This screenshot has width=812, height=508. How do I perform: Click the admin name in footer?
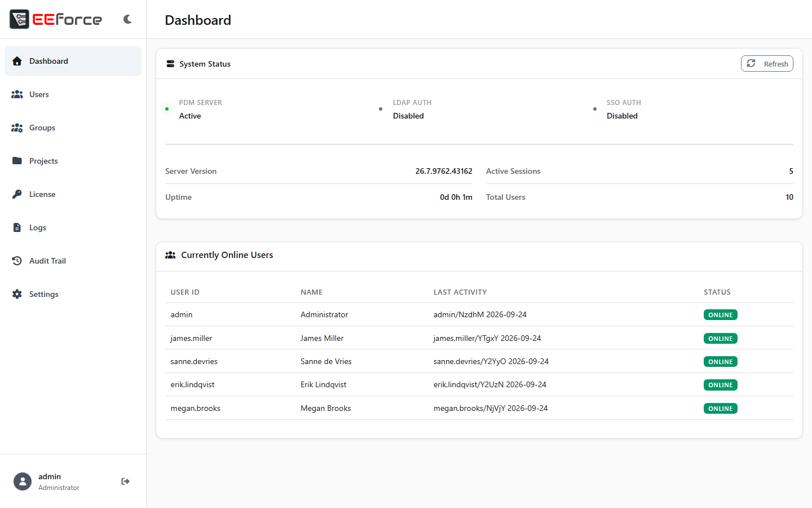pyautogui.click(x=50, y=476)
